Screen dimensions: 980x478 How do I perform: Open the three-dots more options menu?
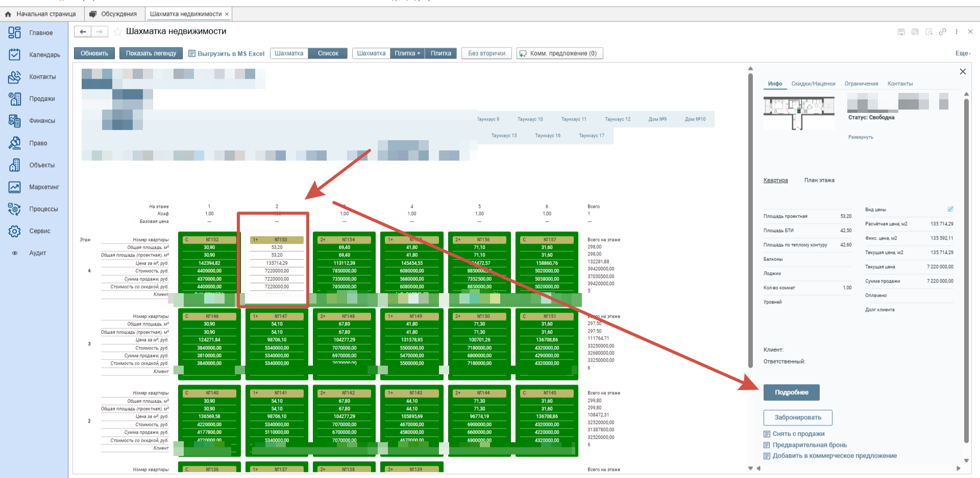pyautogui.click(x=956, y=32)
